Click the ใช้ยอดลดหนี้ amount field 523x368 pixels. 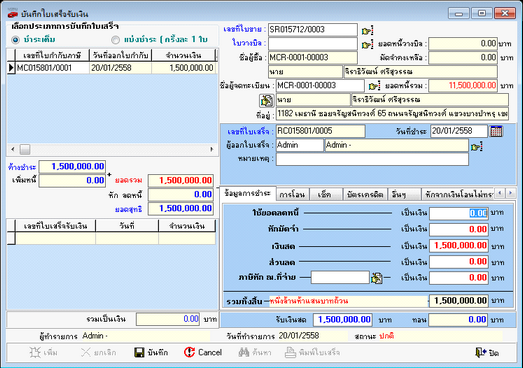(459, 214)
